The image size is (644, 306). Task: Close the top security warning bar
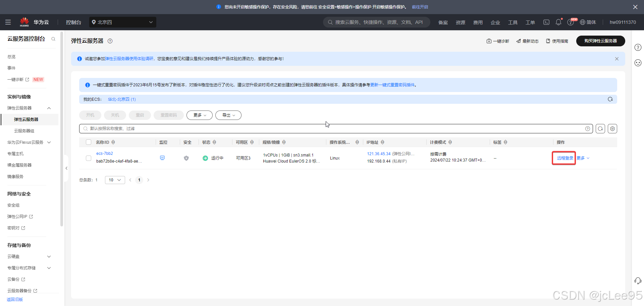(635, 7)
